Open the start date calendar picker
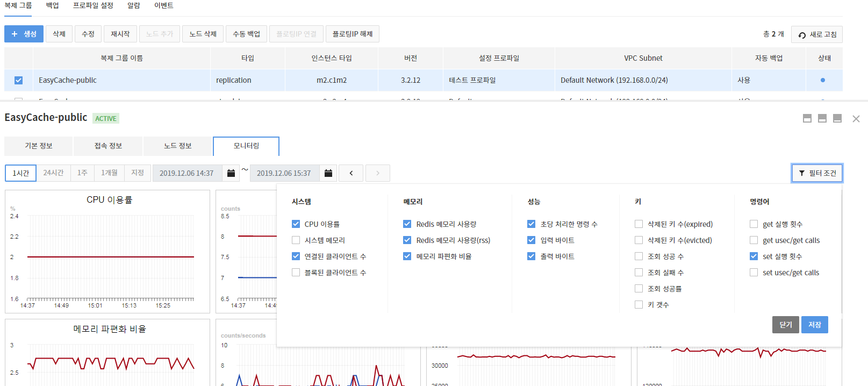The image size is (868, 386). tap(231, 173)
